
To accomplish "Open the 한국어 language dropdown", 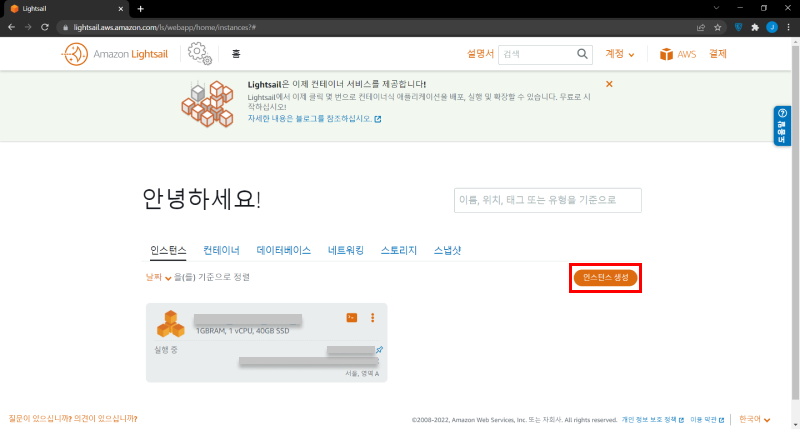I will pyautogui.click(x=755, y=419).
